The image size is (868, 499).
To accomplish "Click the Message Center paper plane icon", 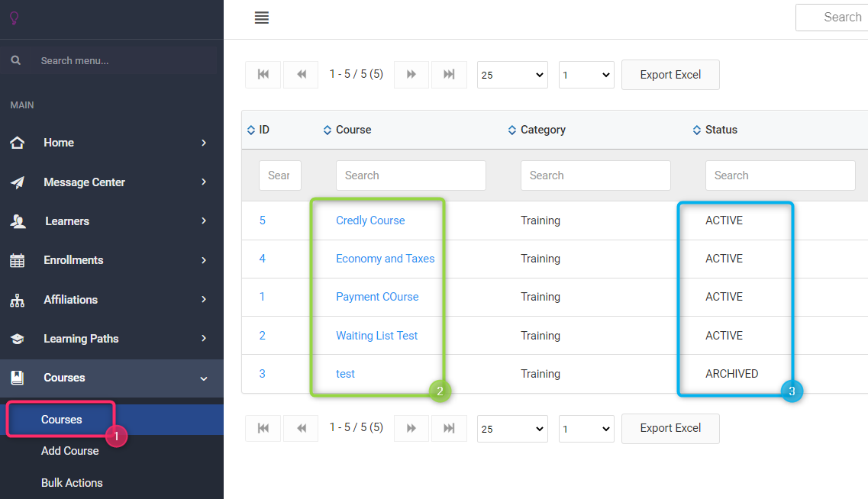I will (17, 182).
